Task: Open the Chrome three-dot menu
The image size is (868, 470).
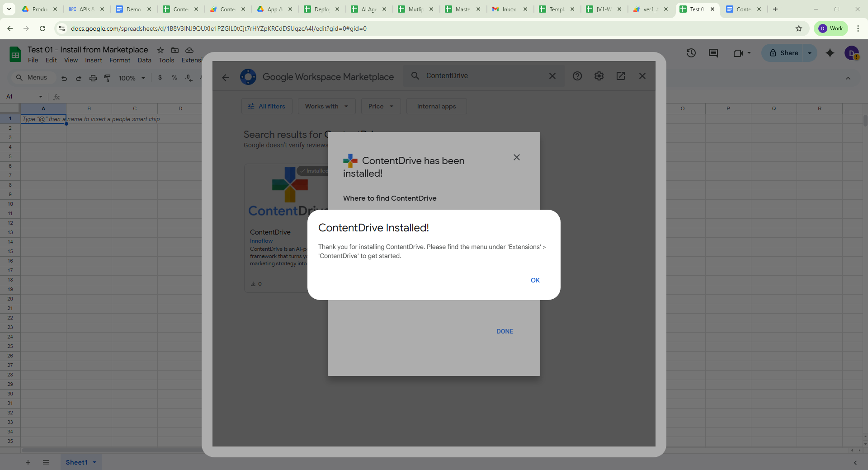Action: 858,28
